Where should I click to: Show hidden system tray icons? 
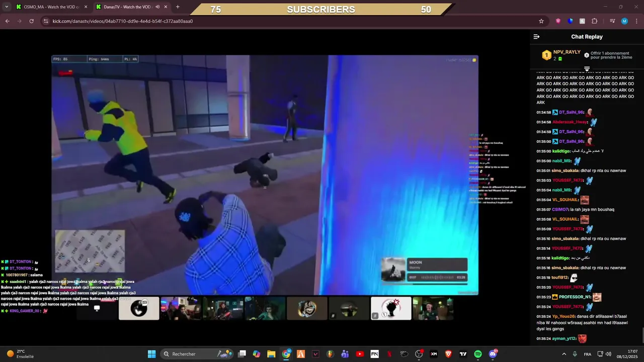tap(563, 354)
